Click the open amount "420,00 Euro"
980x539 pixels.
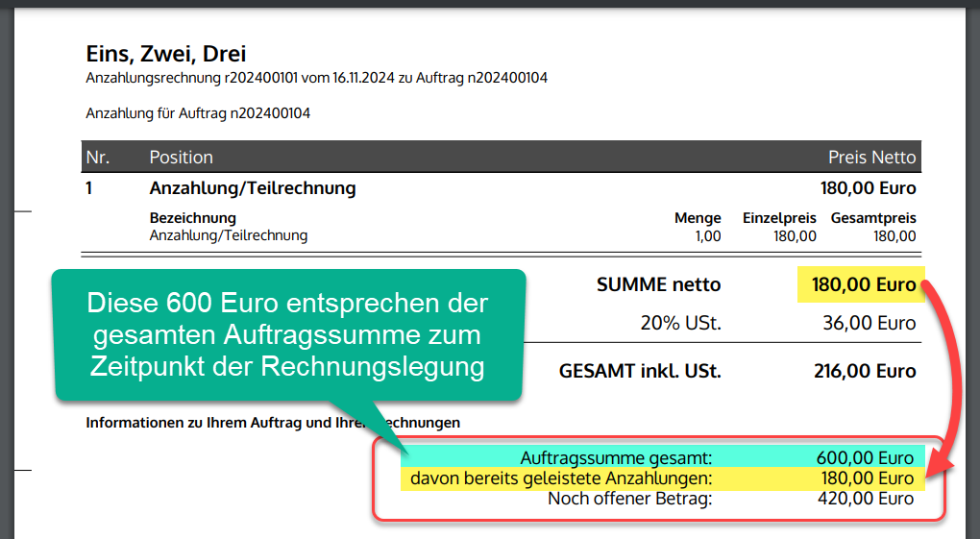866,499
